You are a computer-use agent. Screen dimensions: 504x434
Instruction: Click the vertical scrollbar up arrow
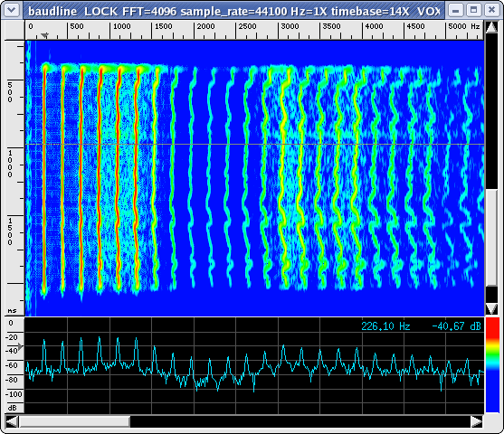(491, 27)
